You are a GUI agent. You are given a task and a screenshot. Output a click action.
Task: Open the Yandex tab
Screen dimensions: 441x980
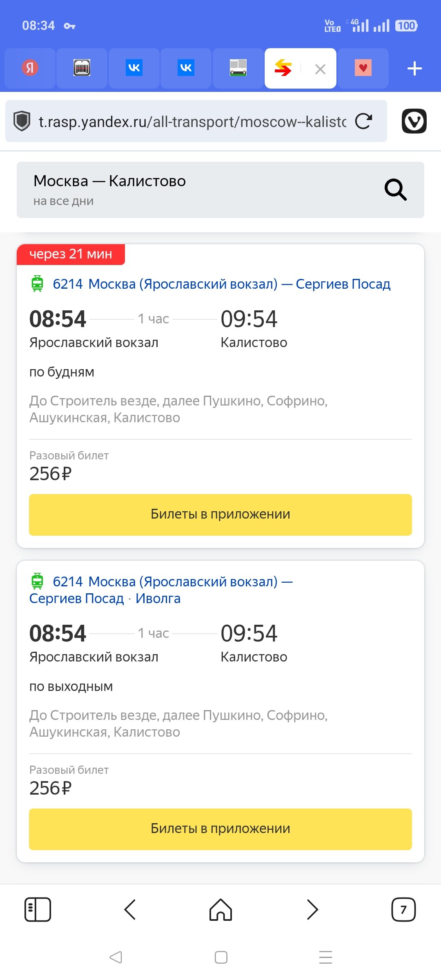click(30, 68)
